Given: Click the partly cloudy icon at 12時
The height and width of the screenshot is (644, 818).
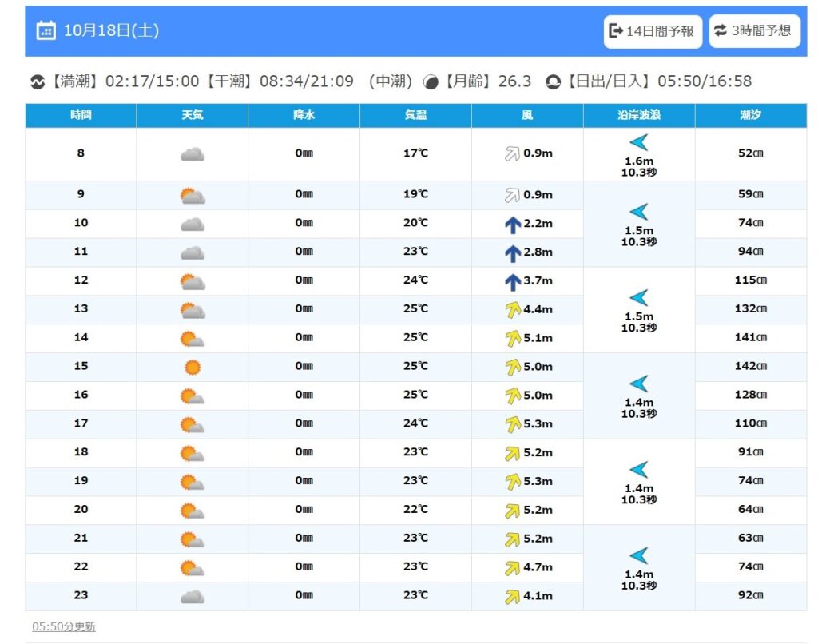Looking at the screenshot, I should click(x=192, y=281).
